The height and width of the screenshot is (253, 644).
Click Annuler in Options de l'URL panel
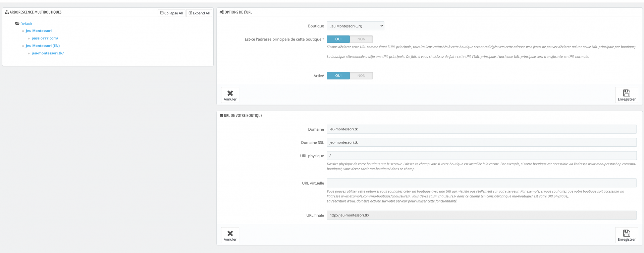[230, 95]
